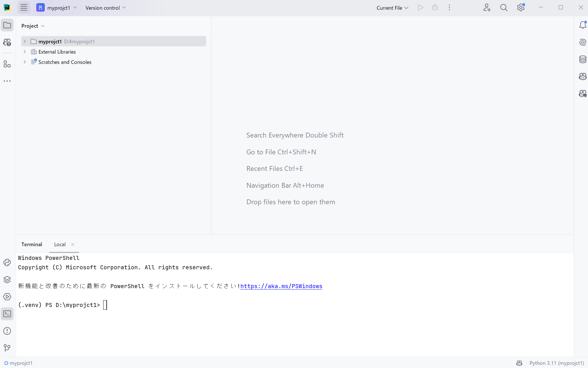Open Notifications via the bell icon
The height and width of the screenshot is (368, 588).
(583, 25)
